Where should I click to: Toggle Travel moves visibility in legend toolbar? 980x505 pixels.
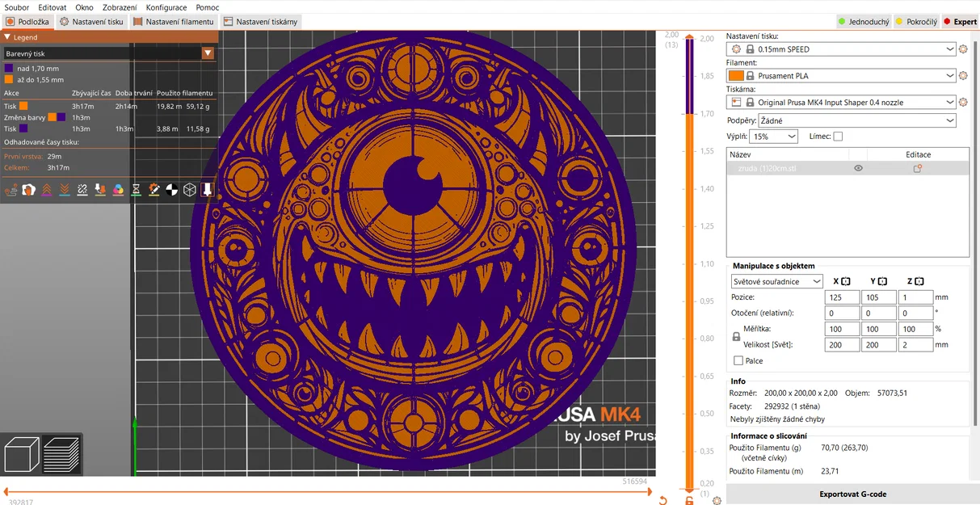point(11,190)
